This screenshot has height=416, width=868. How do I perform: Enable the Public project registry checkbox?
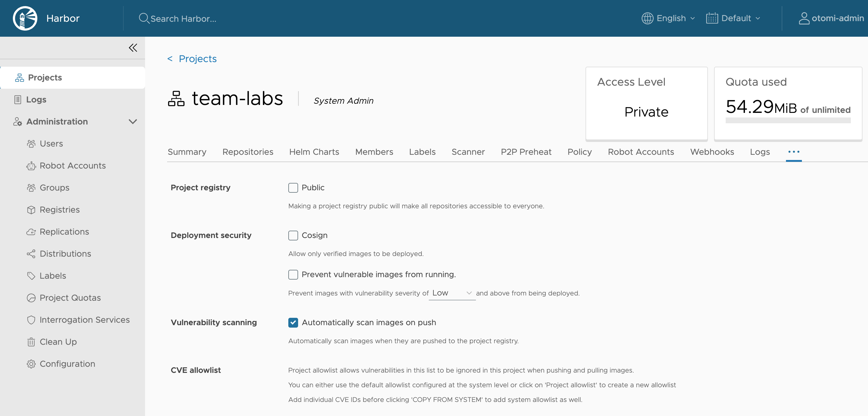293,188
